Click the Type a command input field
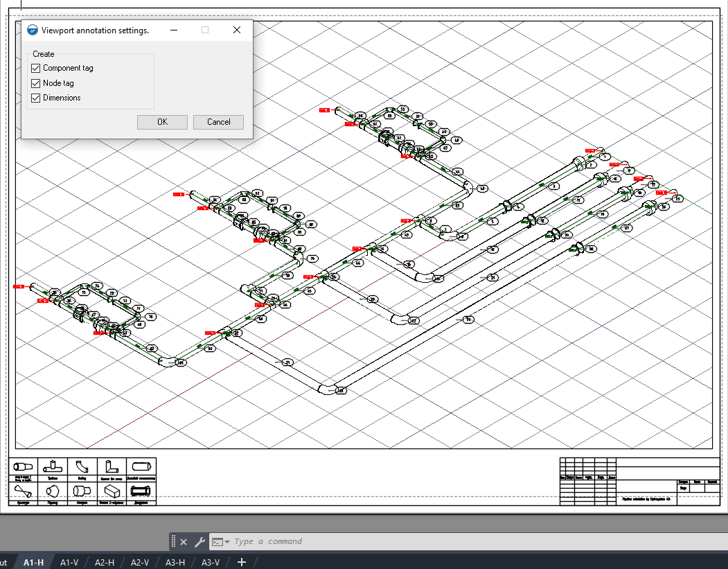The image size is (728, 569). click(x=346, y=542)
